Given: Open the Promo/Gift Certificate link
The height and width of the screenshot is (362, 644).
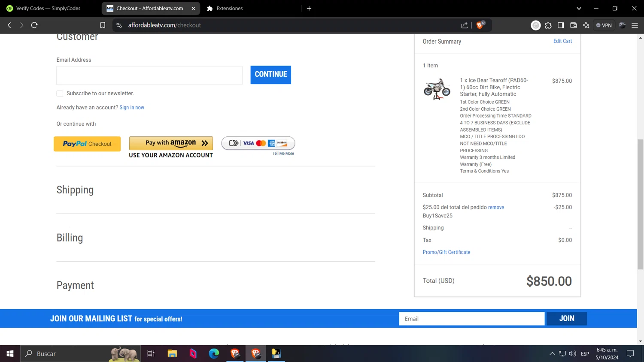Looking at the screenshot, I should tap(447, 252).
